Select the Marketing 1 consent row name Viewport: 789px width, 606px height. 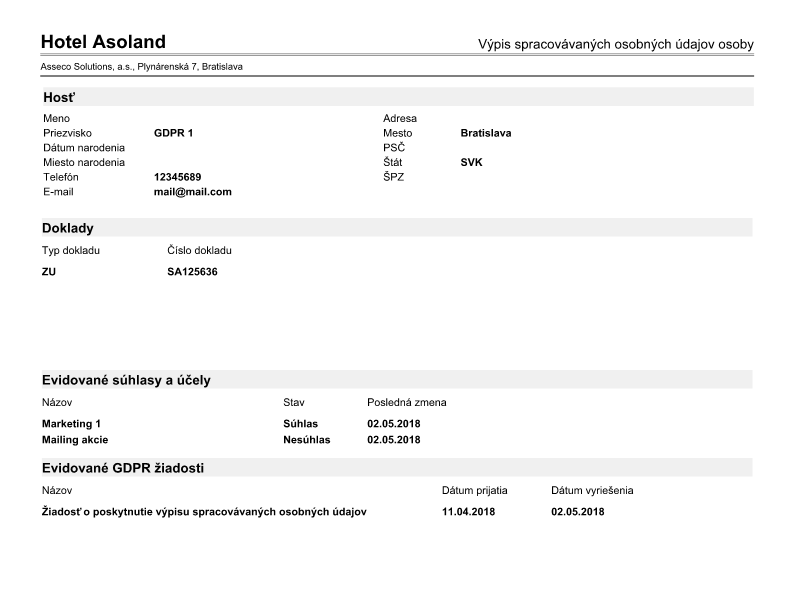coord(71,424)
